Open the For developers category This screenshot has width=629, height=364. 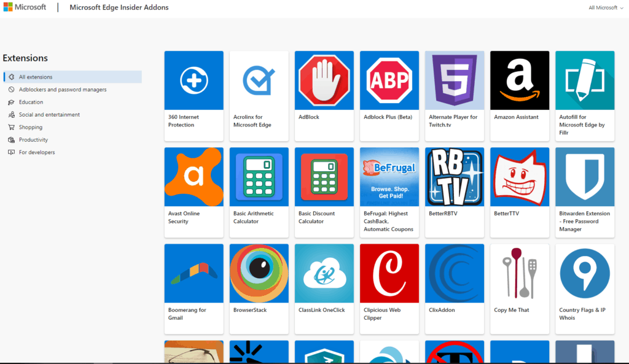click(x=37, y=152)
